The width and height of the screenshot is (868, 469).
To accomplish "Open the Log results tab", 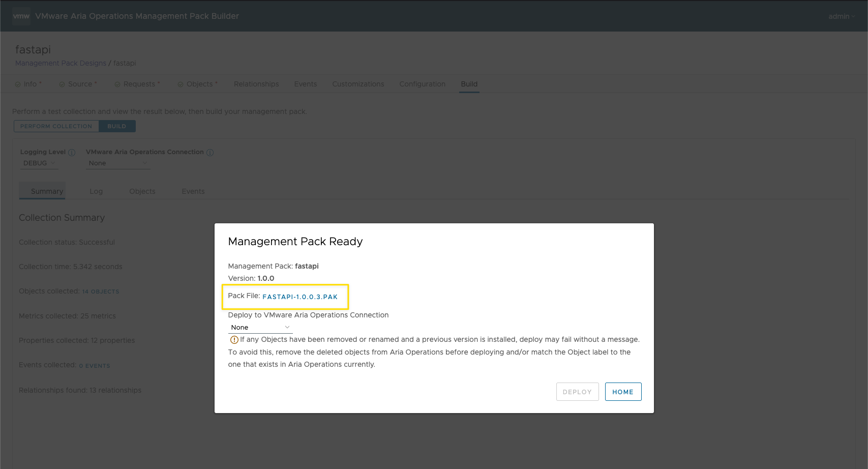I will 96,191.
